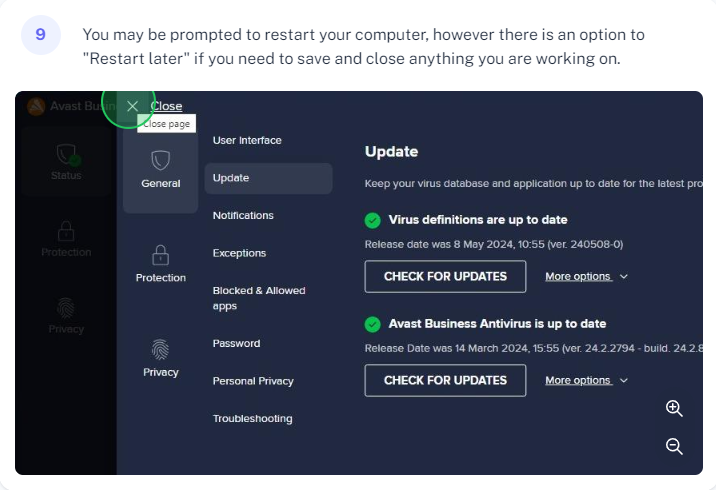The image size is (716, 490).
Task: Expand More options for virus definitions
Action: [x=586, y=277]
